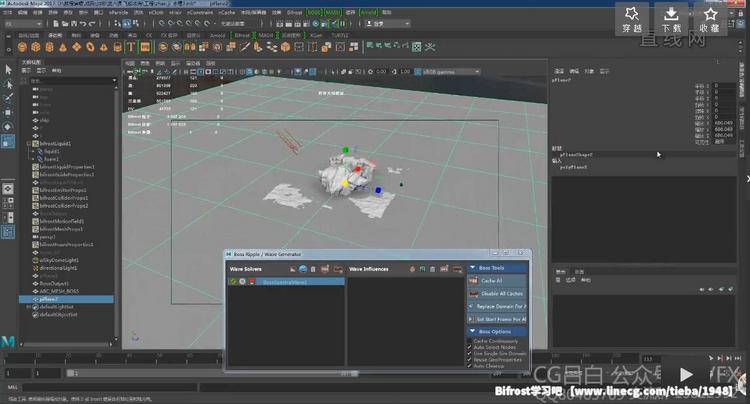Click the SVG shelf icon
Image resolution: width=750 pixels, height=404 pixels.
[145, 47]
